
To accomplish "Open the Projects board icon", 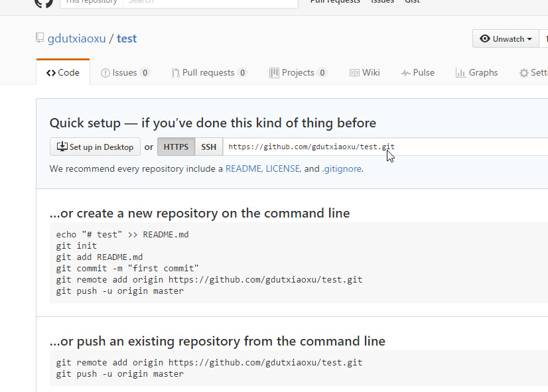I will click(x=274, y=73).
